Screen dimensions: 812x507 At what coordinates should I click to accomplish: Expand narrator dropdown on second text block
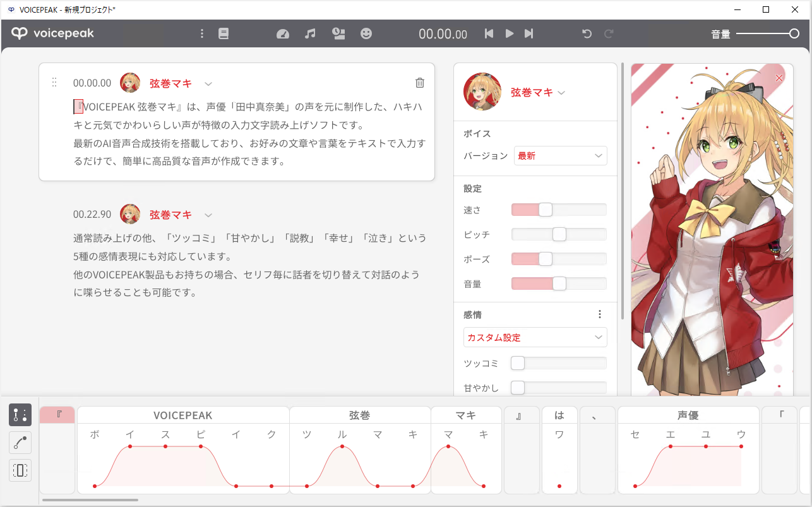(x=208, y=215)
